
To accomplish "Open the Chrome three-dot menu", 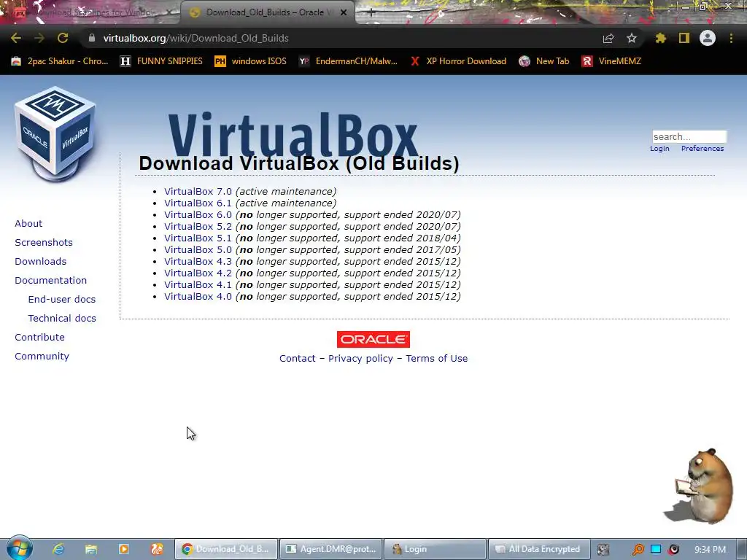I will (x=731, y=38).
